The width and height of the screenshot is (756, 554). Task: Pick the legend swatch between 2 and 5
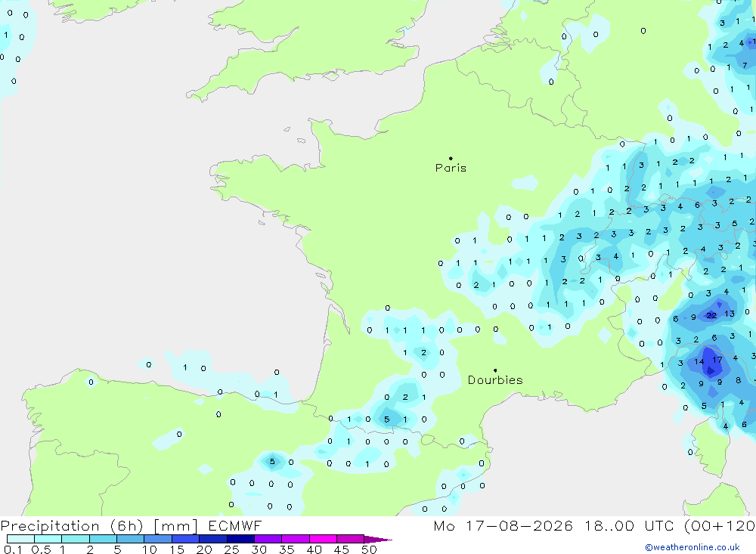(x=103, y=539)
